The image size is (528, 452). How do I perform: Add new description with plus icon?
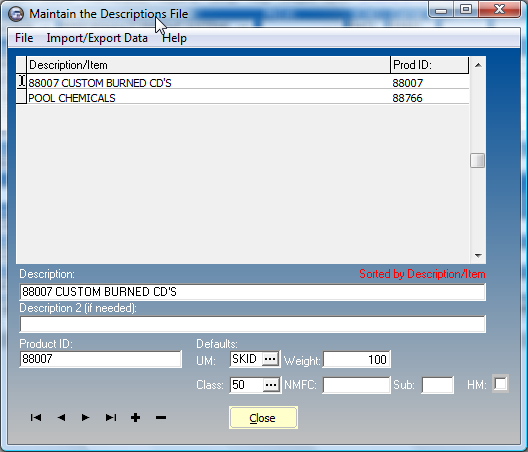pyautogui.click(x=135, y=418)
